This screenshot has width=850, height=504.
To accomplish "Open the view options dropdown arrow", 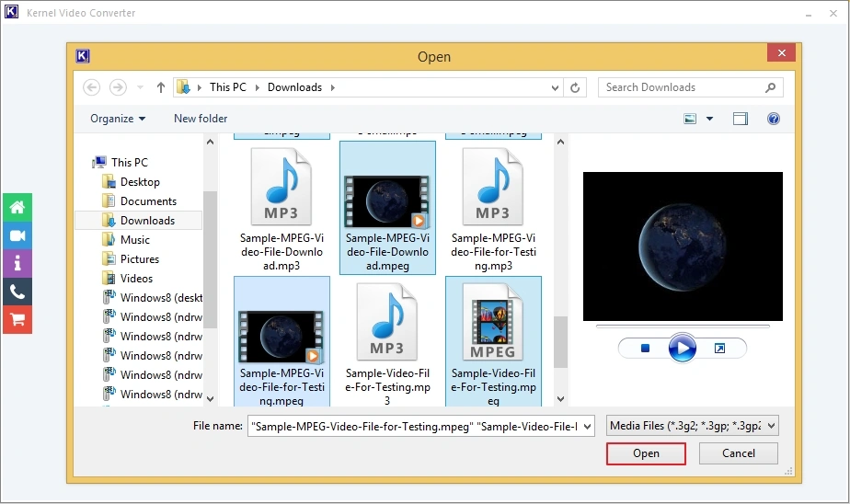I will (x=709, y=119).
